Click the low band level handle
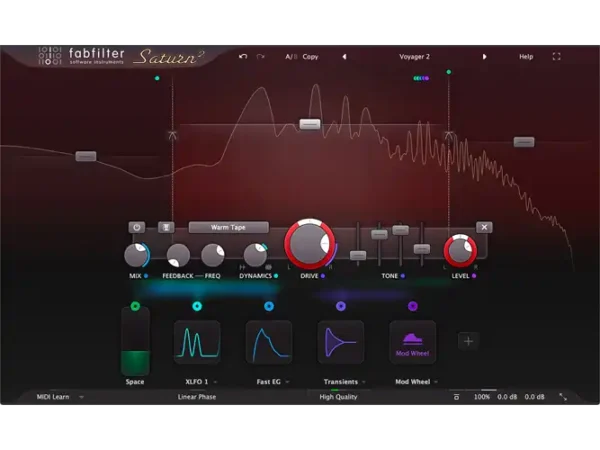This screenshot has width=600, height=450. 86,156
